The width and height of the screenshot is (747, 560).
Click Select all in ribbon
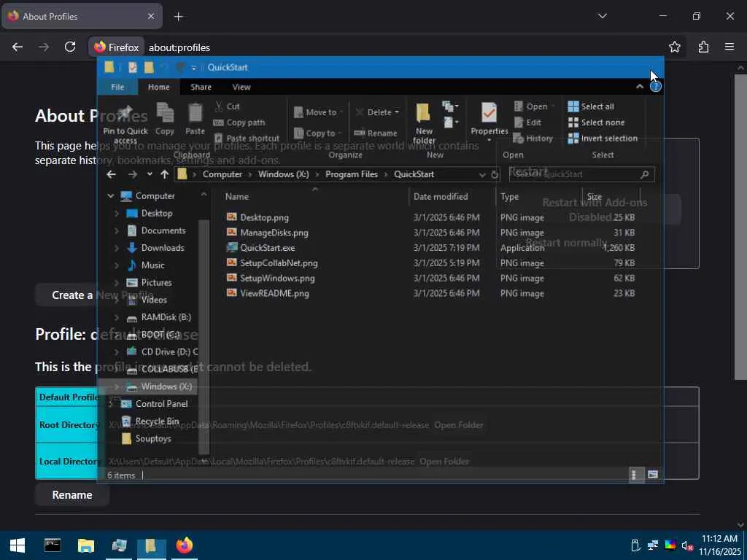tap(591, 106)
